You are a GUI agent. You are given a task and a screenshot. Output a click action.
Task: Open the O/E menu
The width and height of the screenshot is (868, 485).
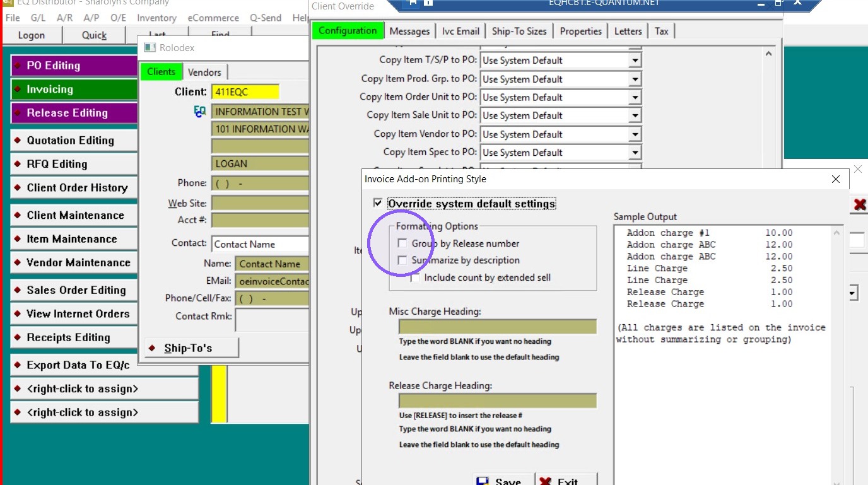pyautogui.click(x=119, y=18)
